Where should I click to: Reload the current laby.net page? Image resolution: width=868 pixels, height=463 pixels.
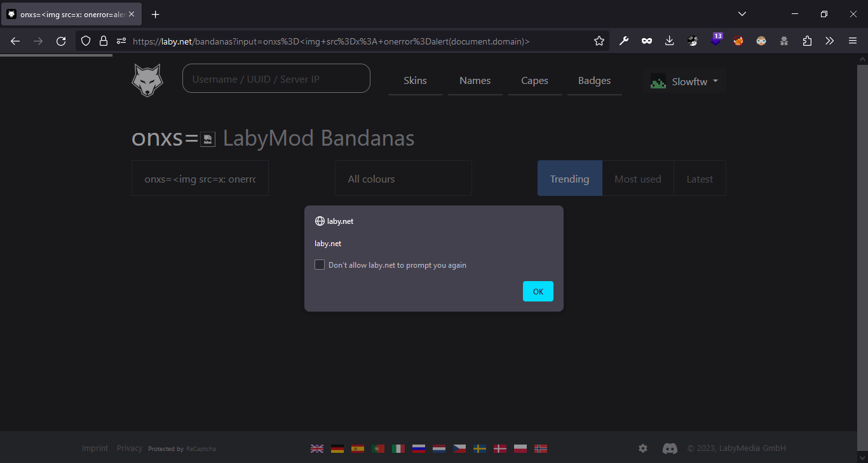coord(61,41)
